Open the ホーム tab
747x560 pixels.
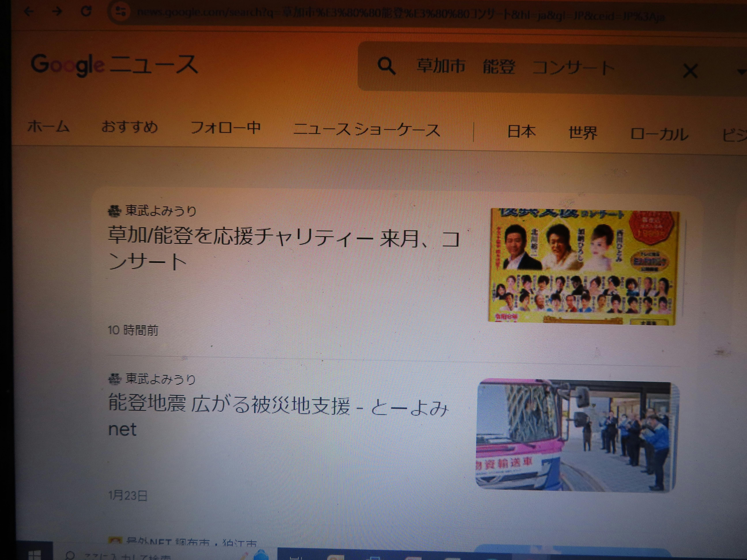pyautogui.click(x=48, y=127)
